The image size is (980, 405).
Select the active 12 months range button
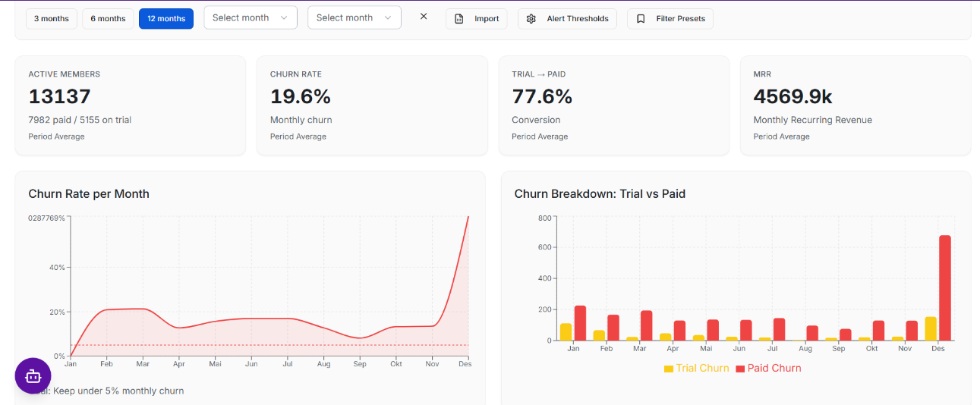pyautogui.click(x=166, y=18)
